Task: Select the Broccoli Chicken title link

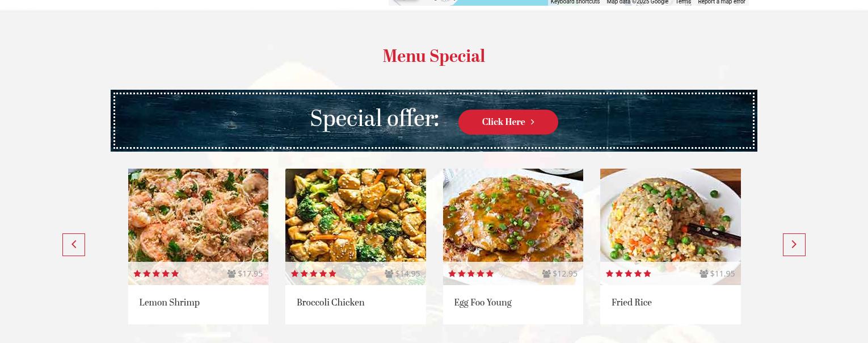Action: (331, 303)
